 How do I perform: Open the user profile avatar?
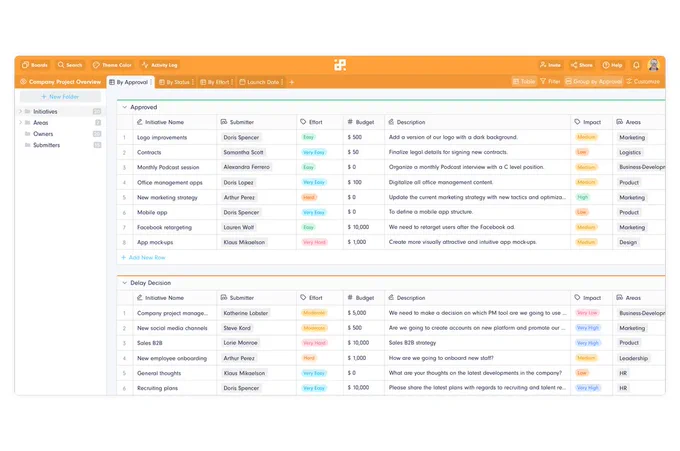click(653, 65)
